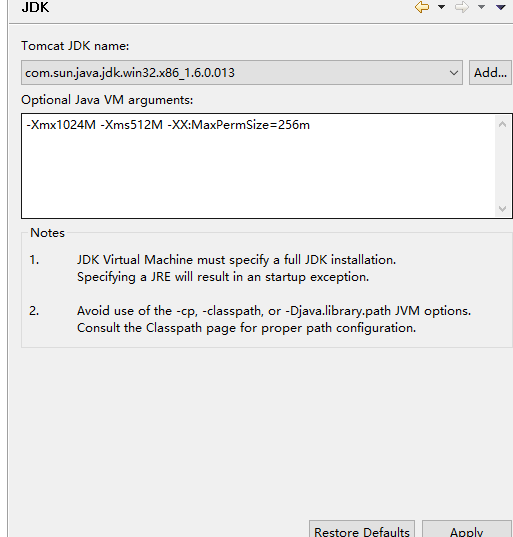
Task: Click the down scroll arrow of the arguments box
Action: [502, 209]
